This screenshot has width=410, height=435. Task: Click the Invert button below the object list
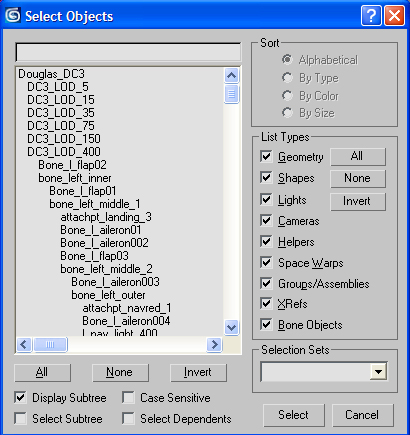[x=198, y=372]
